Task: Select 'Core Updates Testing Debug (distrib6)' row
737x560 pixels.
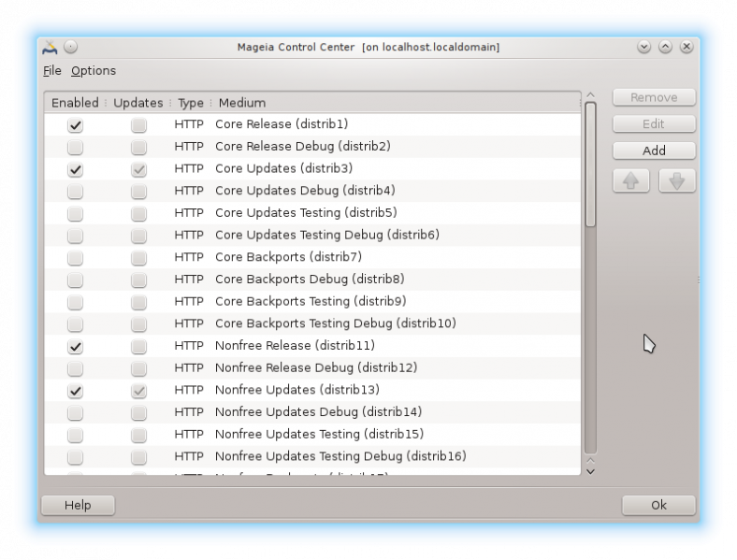Action: (x=312, y=235)
